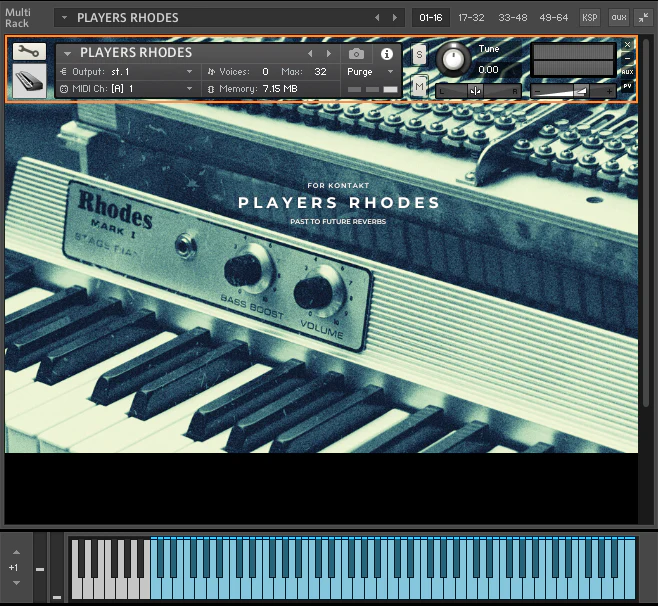Collapse all instruments with the resize icon
Screen dimensions: 658x606
pyautogui.click(x=643, y=18)
